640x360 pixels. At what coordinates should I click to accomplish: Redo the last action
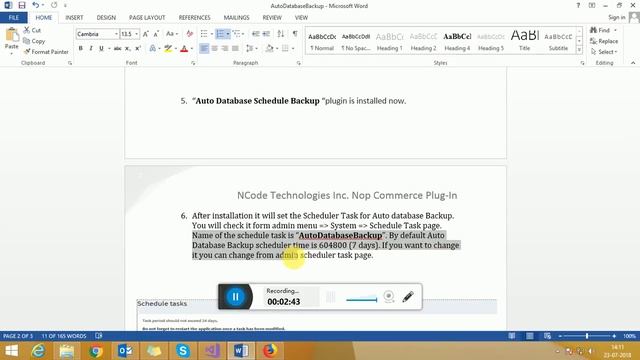coord(54,5)
